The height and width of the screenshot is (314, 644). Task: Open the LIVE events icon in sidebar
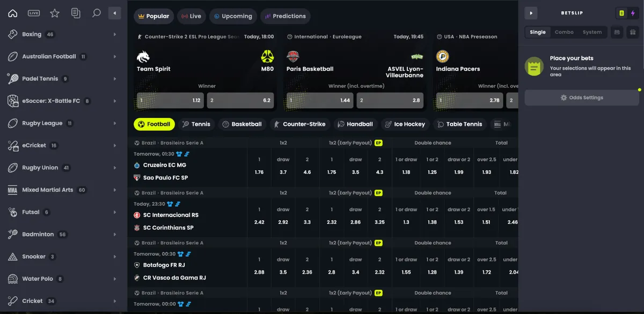pos(34,13)
